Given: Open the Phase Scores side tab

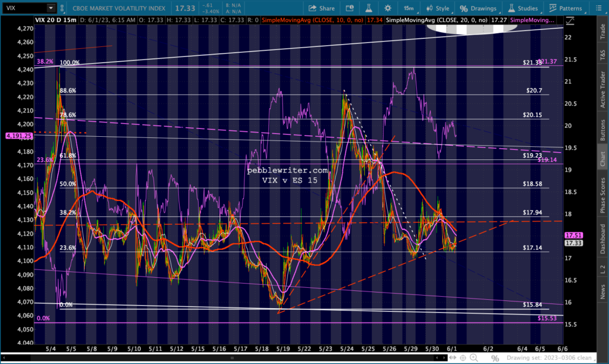Looking at the screenshot, I should coord(601,194).
